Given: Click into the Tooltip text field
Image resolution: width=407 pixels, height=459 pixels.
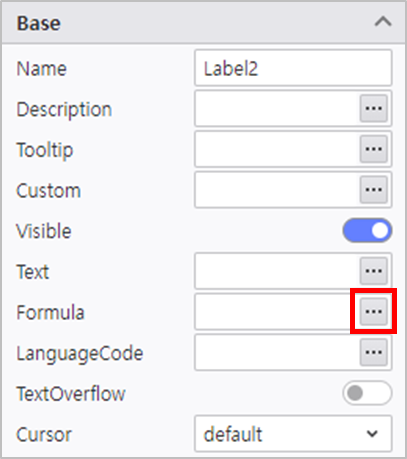Looking at the screenshot, I should 277,149.
